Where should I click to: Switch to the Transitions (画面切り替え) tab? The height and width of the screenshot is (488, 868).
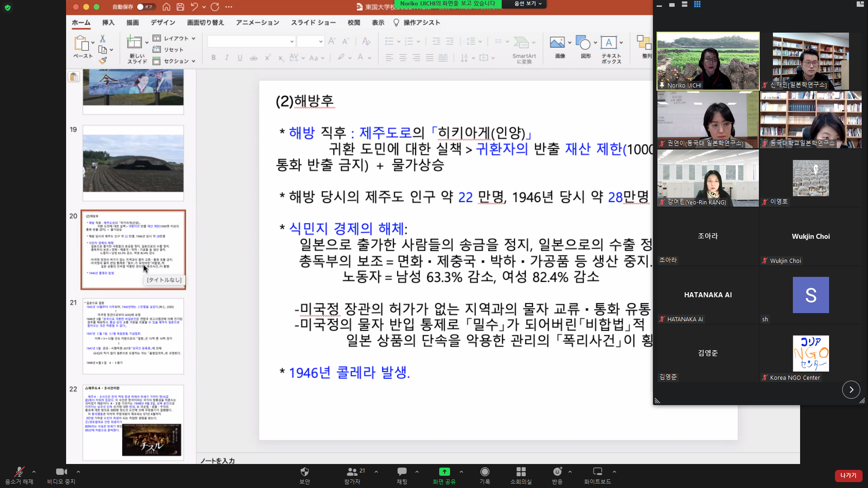[x=206, y=23]
